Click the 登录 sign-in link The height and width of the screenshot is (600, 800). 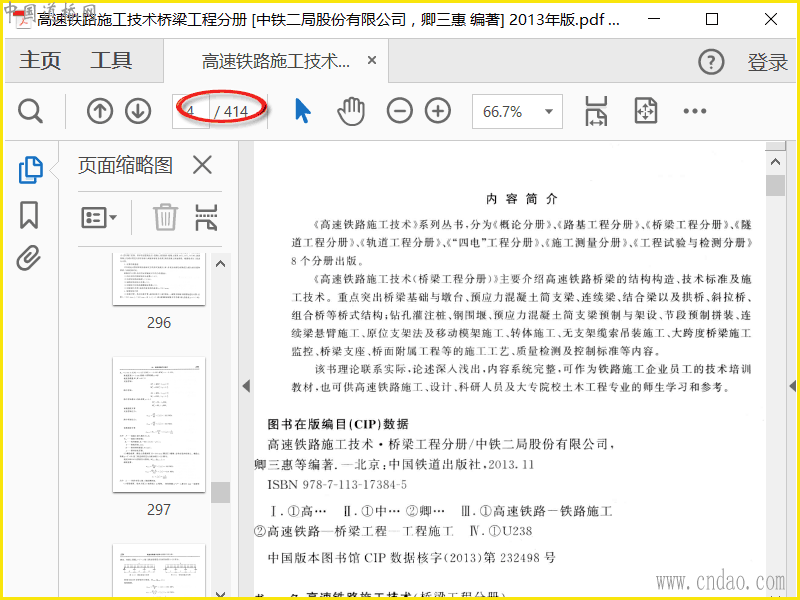(x=767, y=62)
